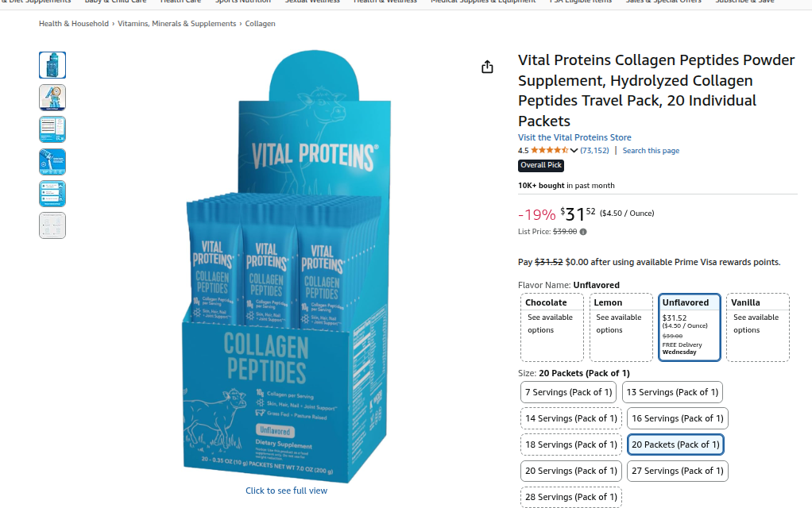Choose the Lemon flavor option
Viewport: 812px width, 508px height.
tap(621, 328)
